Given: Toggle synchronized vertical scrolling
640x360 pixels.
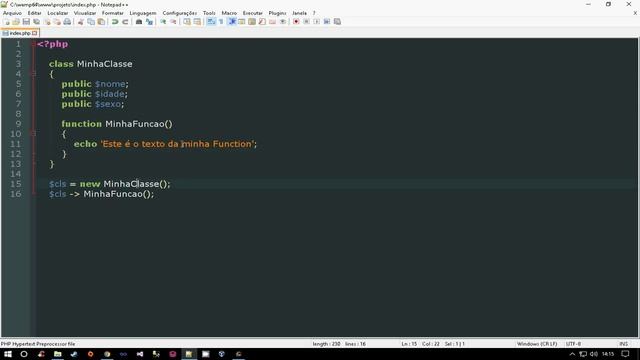Looking at the screenshot, I should pyautogui.click(x=187, y=22).
